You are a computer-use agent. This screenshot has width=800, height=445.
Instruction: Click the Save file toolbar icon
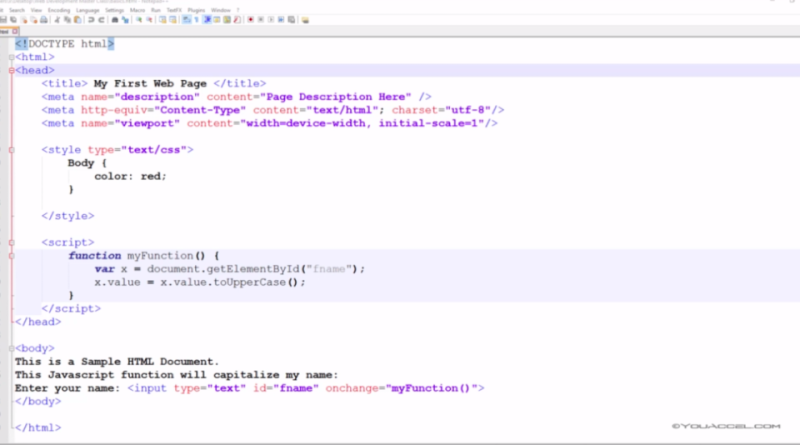tap(3, 19)
